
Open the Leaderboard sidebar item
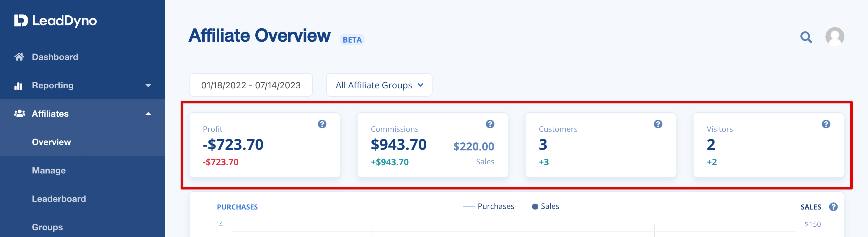pyautogui.click(x=59, y=199)
